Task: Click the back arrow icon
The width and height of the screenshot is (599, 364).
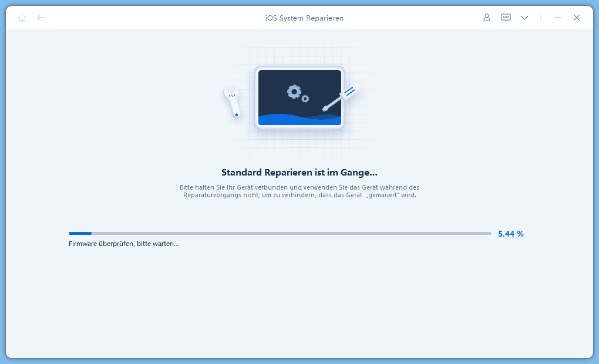Action: pyautogui.click(x=41, y=18)
